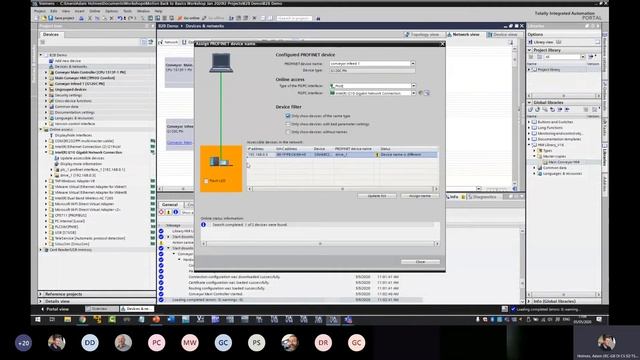Click the configure icon right of PG/PC interface
Image resolution: width=640 pixels, height=360 pixels.
point(427,93)
